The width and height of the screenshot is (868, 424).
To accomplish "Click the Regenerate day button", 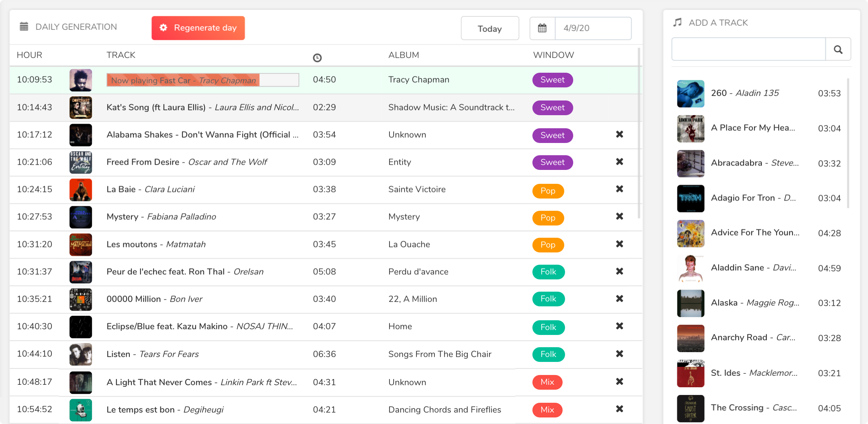I will (198, 28).
